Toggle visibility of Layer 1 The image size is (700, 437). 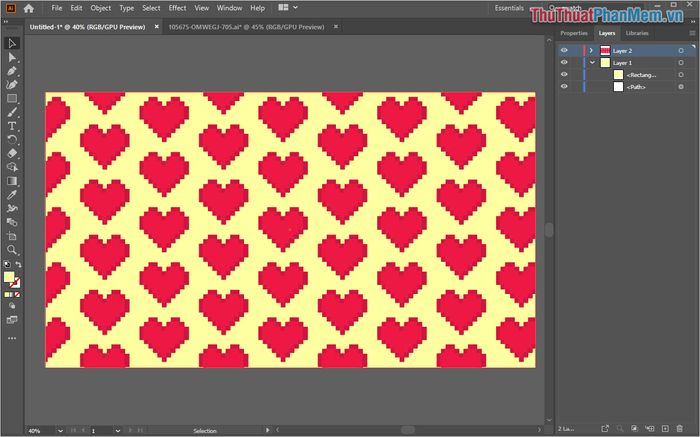pos(564,62)
